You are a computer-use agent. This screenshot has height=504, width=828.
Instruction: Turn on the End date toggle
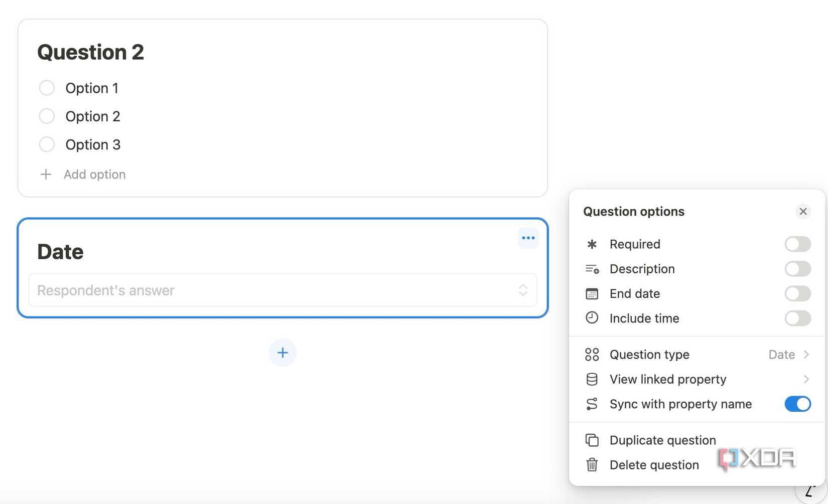(798, 294)
